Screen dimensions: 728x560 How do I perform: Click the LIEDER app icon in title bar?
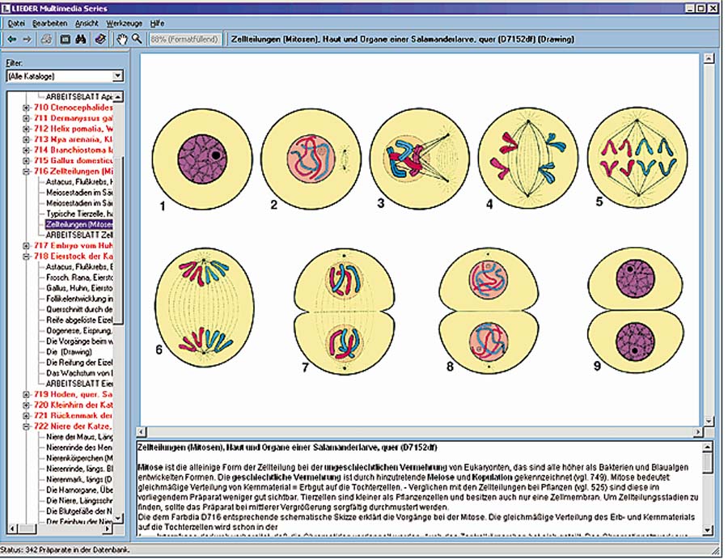[5, 8]
